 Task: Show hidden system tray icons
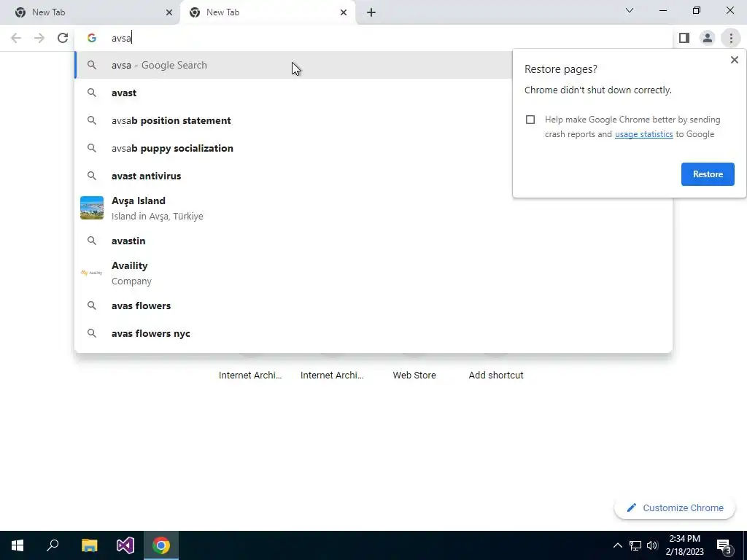617,545
